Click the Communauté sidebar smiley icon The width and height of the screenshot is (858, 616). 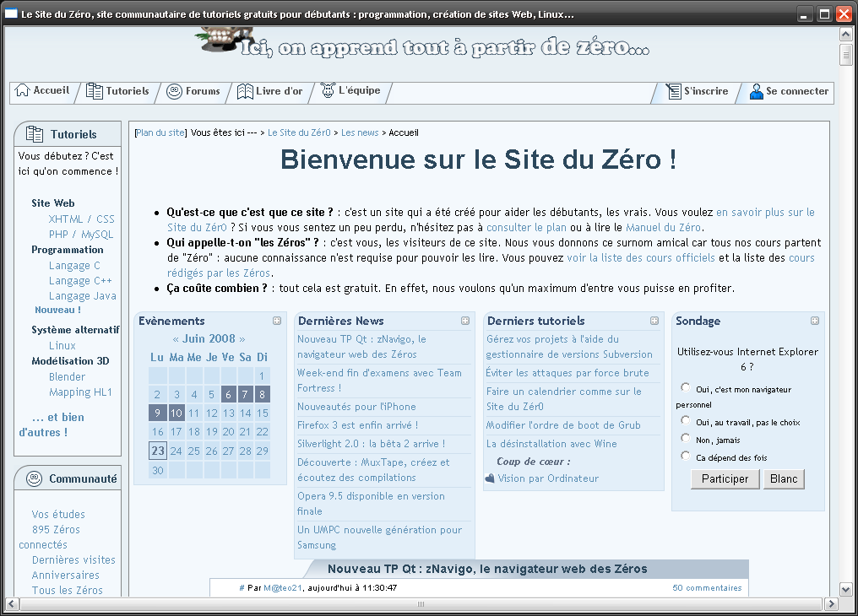coord(34,478)
